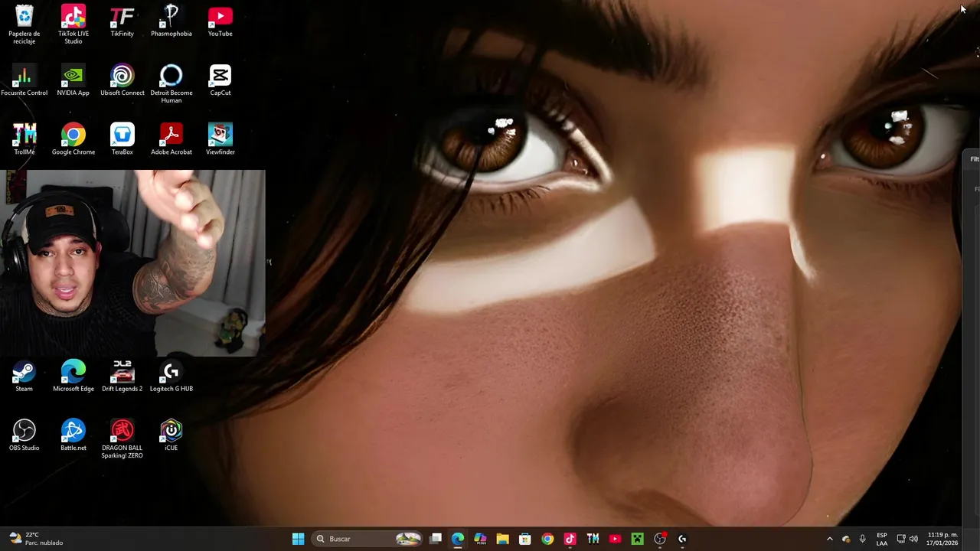Open the YouTube desktop shortcut
Image resolution: width=980 pixels, height=551 pixels.
[x=220, y=21]
